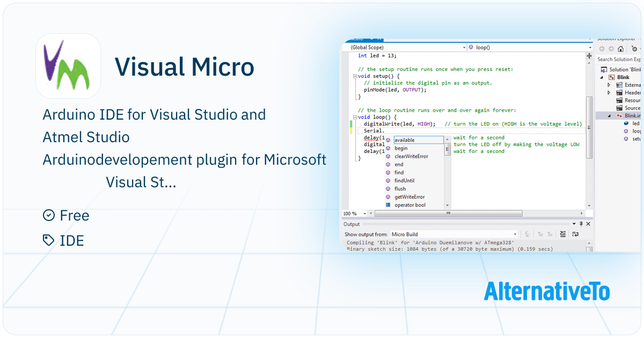The height and width of the screenshot is (338, 644).
Task: Click the Find Message in Code icon
Action: [x=528, y=234]
